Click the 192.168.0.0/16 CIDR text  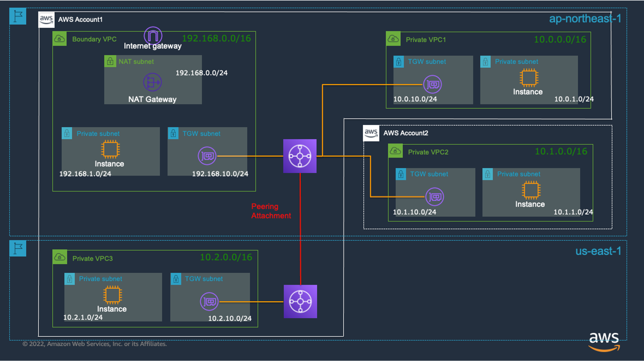[x=216, y=38]
